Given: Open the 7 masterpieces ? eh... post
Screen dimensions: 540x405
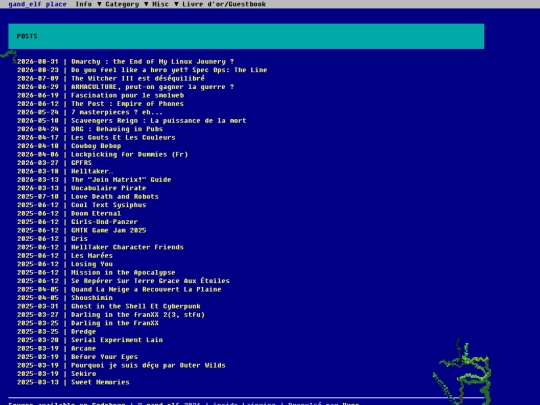Looking at the screenshot, I should pos(117,112).
